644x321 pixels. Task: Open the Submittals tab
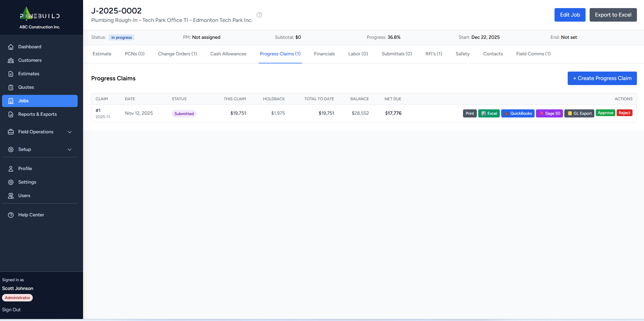396,54
